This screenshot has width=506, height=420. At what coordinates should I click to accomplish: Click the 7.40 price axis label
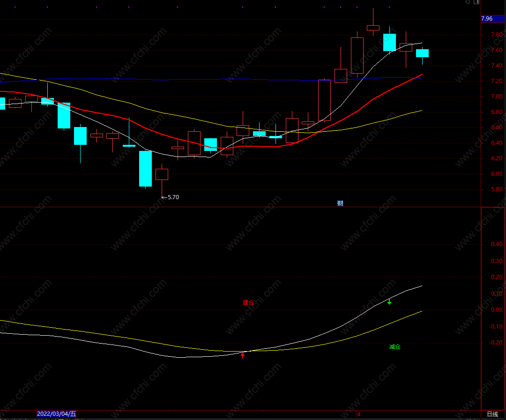click(x=497, y=66)
